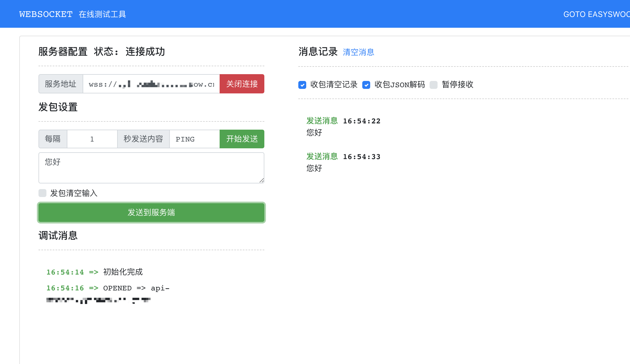Click the 服务地址 label
Screen dimensions: 630x364
(x=61, y=84)
